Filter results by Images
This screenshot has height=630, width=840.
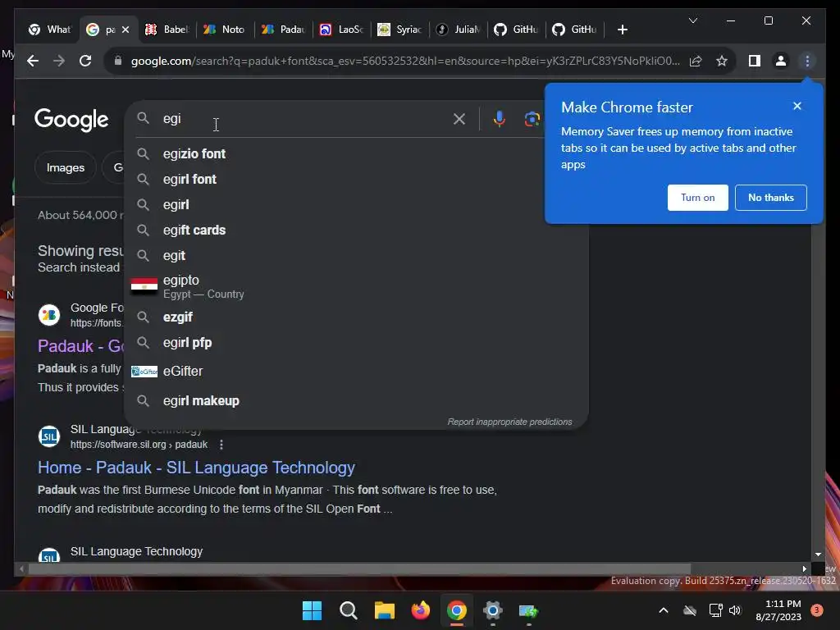[x=66, y=167]
